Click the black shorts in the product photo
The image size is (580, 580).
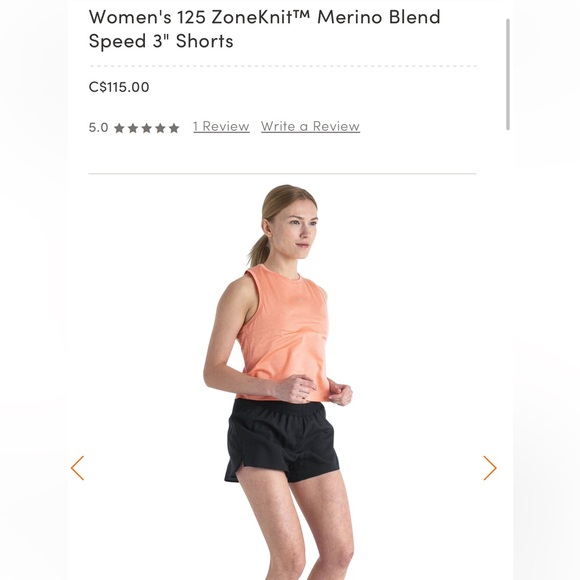[282, 440]
